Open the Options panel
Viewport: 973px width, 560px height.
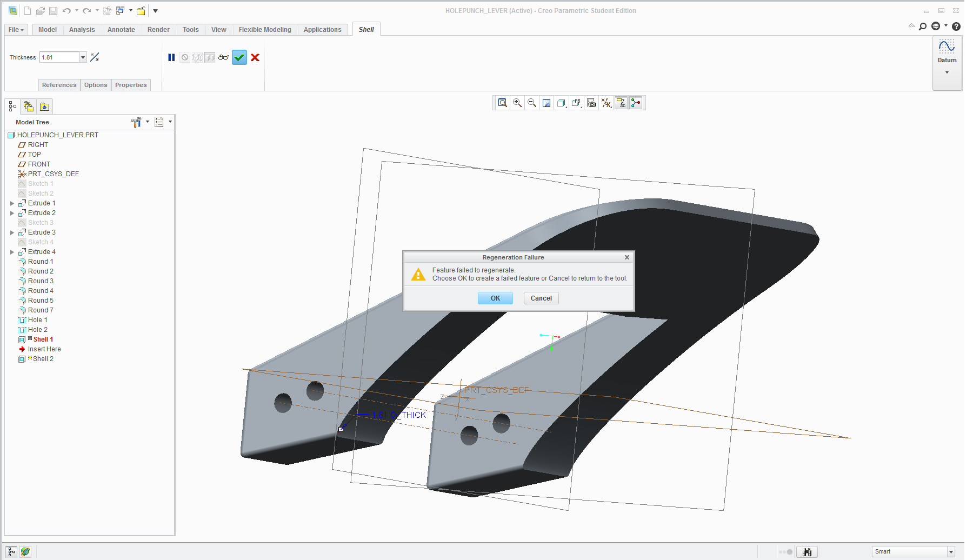point(96,85)
